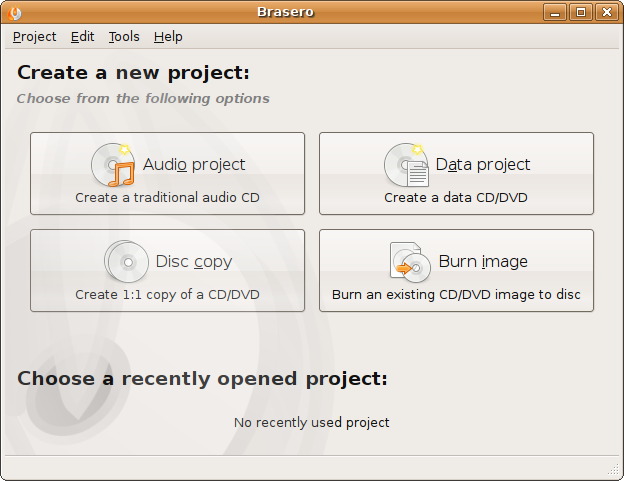Click the 'Create a new project:' heading
624x481 pixels.
click(x=133, y=73)
